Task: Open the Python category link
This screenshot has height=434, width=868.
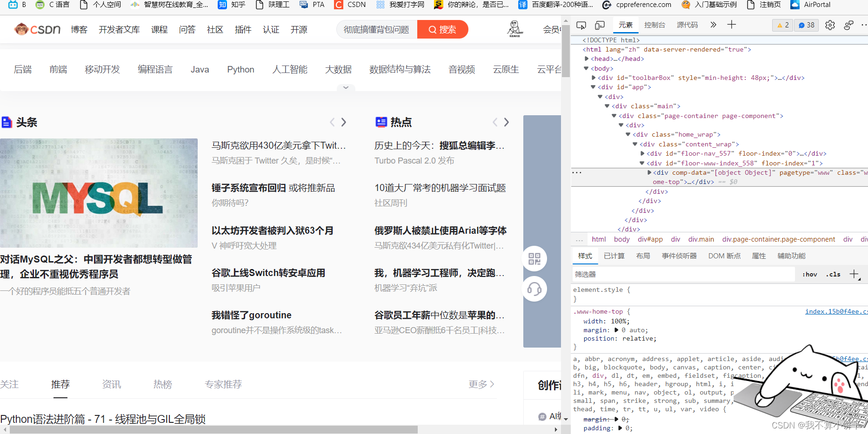Action: tap(240, 69)
